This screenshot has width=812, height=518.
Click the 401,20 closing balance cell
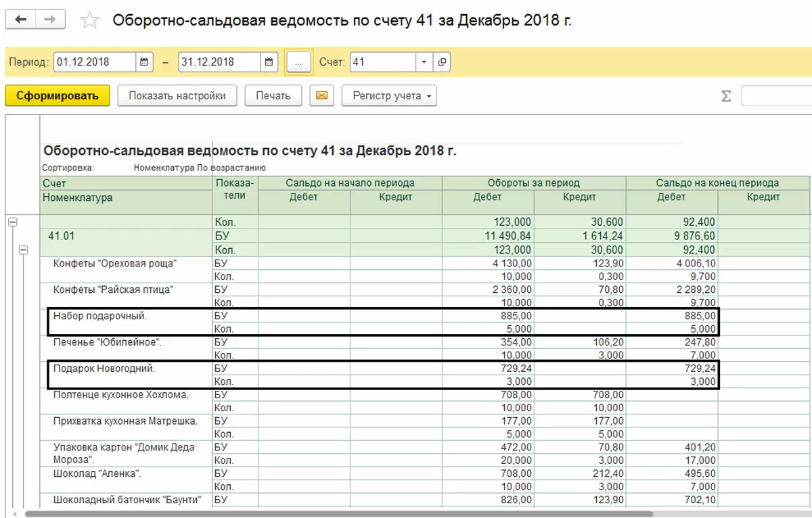coord(672,448)
